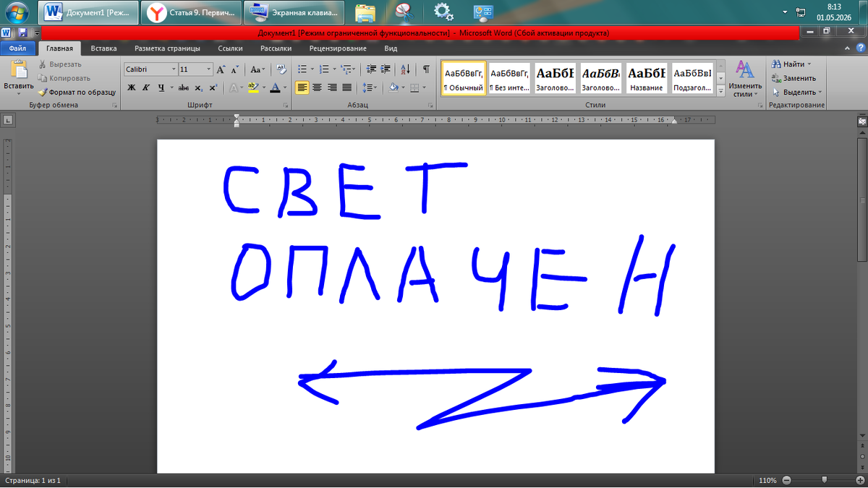This screenshot has height=488, width=868.
Task: Expand the Styles gallery more arrow
Action: [720, 91]
